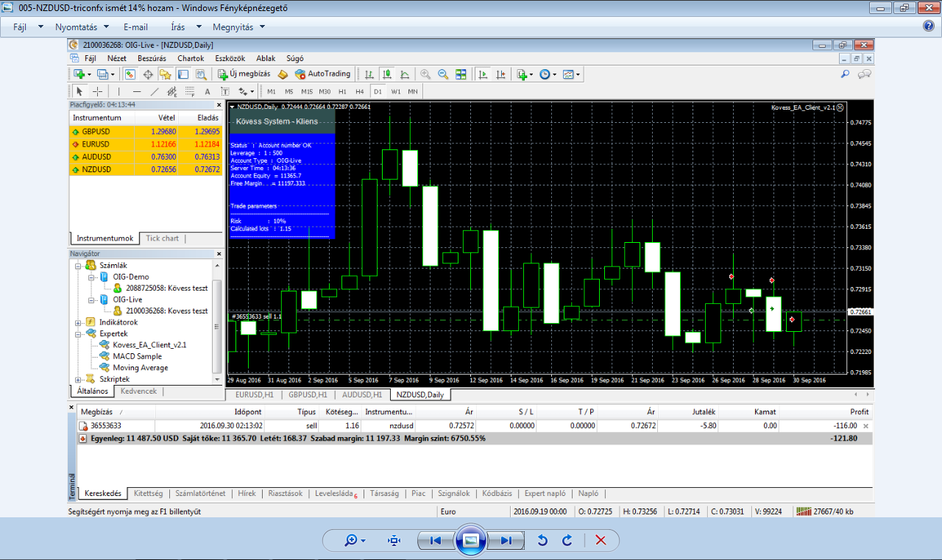
Task: Switch to the W1 timeframe
Action: tap(396, 91)
